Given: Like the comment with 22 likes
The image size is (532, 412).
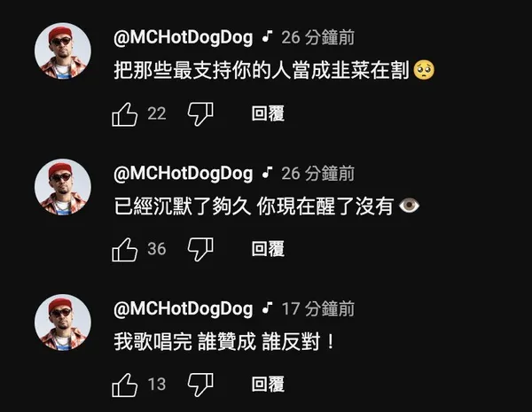Looking at the screenshot, I should [x=125, y=114].
